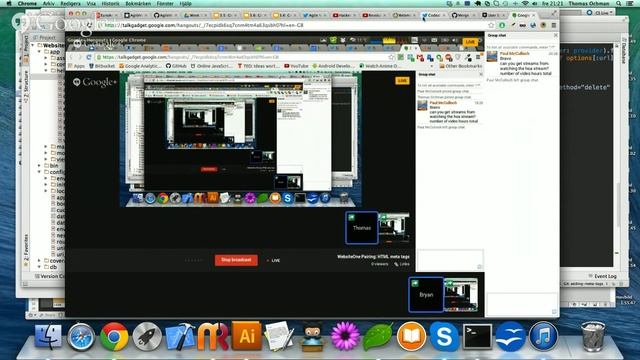The image size is (640, 360).
Task: Open the Bitbucket bookmark
Action: coord(102,66)
